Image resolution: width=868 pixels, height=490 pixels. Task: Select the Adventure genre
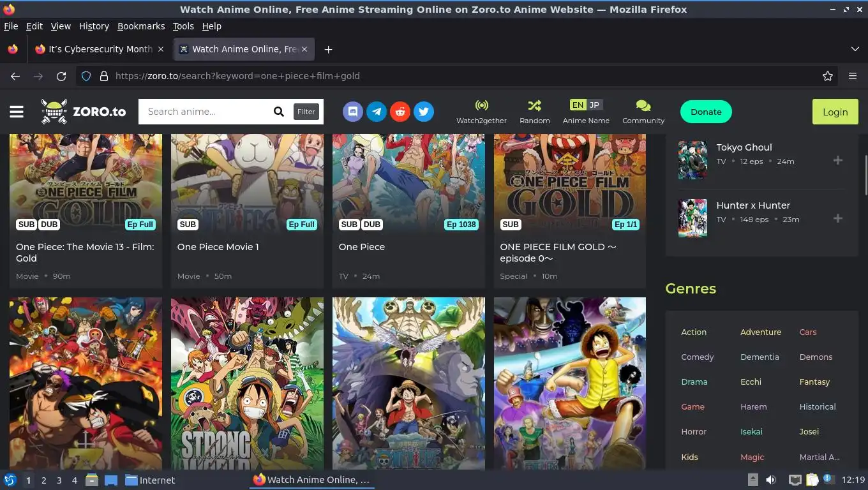(x=761, y=332)
